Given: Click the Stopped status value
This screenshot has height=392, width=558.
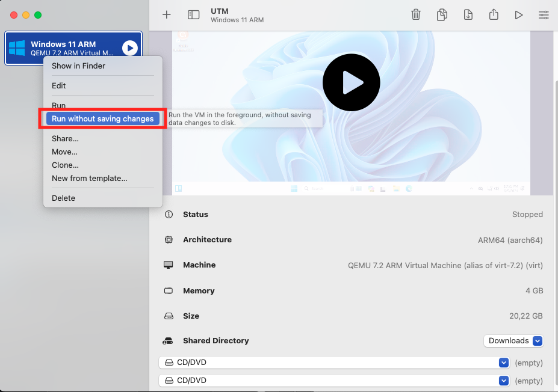Looking at the screenshot, I should [527, 214].
